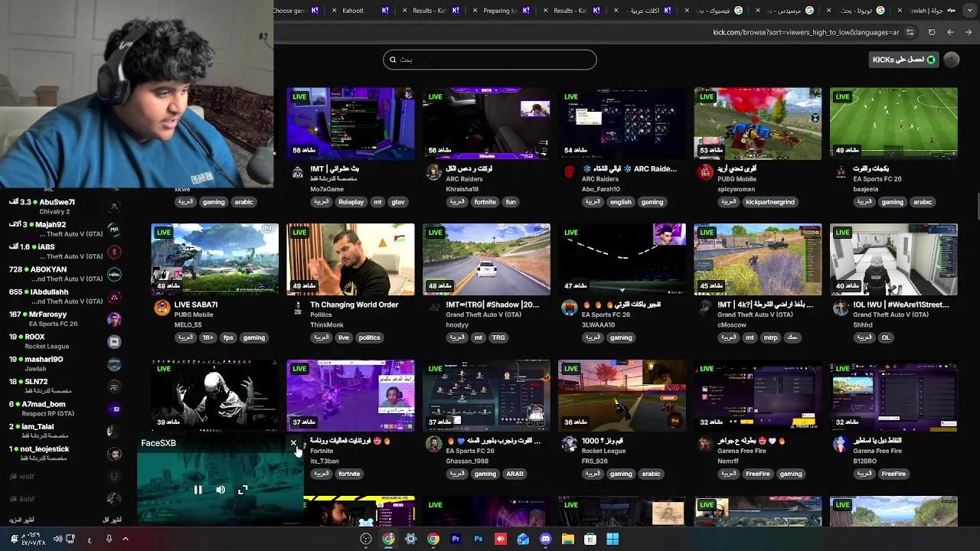Image resolution: width=980 pixels, height=551 pixels.
Task: Select the fortnite tag under Khralsha18
Action: pos(485,202)
